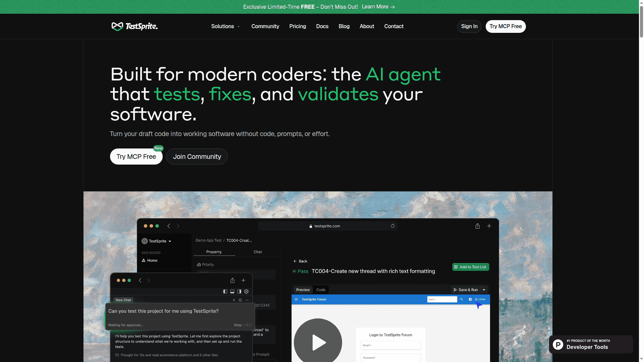
Task: Click back chevron in the chat window mockup
Action: (140, 280)
